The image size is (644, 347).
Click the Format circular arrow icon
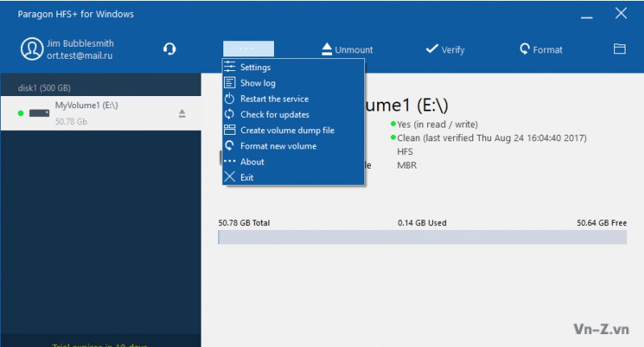pyautogui.click(x=525, y=49)
